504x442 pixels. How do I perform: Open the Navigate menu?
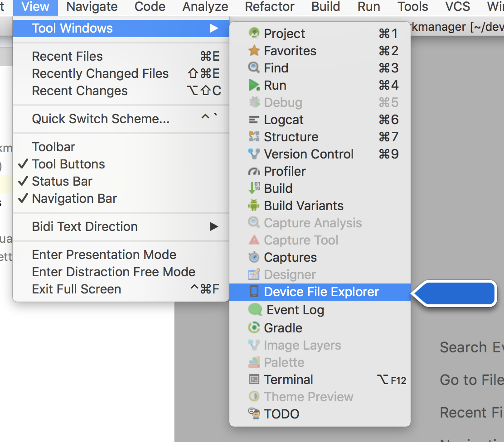(92, 7)
